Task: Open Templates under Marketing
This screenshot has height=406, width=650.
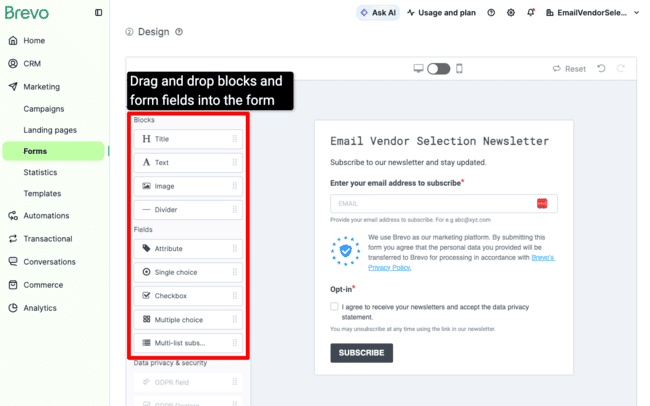Action: tap(42, 193)
